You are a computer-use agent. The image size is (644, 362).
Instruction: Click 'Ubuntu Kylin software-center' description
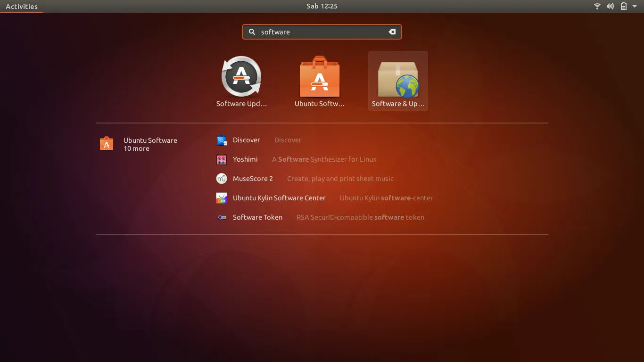[x=387, y=198]
